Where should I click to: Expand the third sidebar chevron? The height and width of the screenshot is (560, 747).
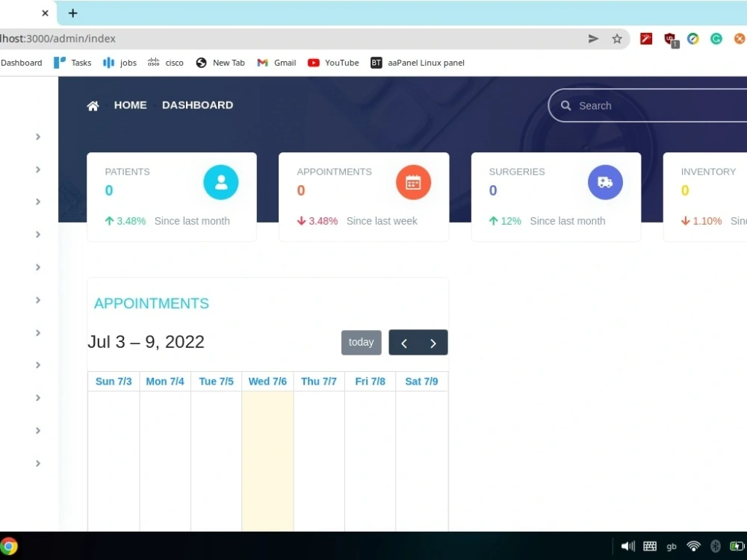[38, 202]
